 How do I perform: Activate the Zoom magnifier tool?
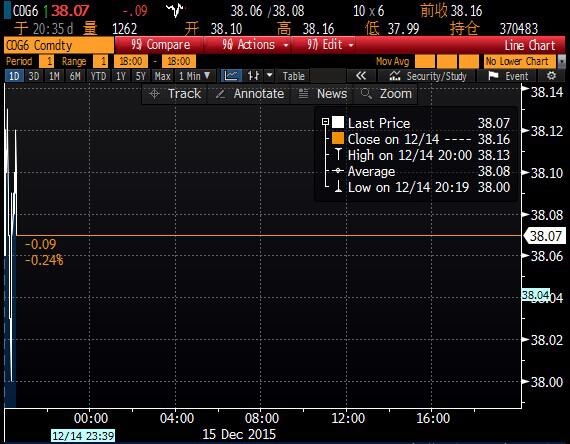tap(386, 94)
